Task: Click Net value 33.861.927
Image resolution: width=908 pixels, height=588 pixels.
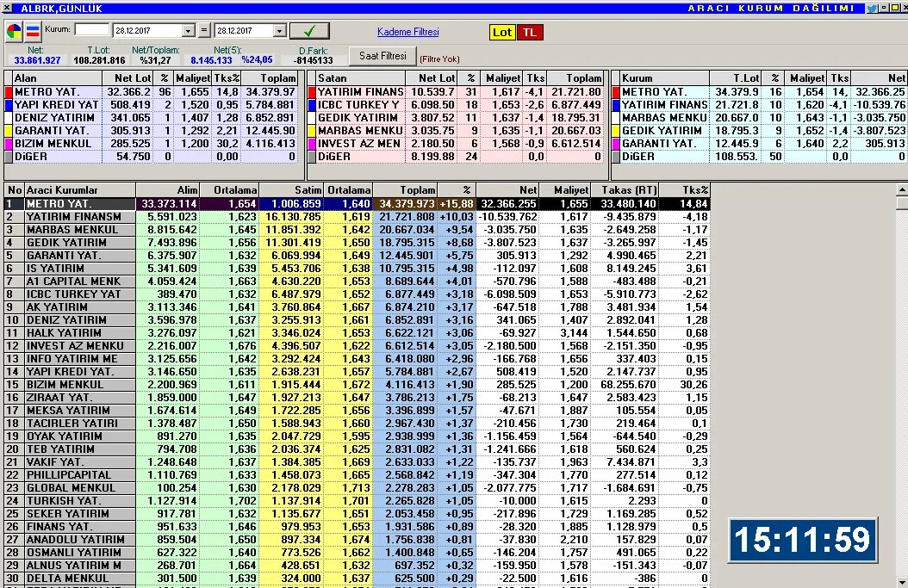Action: click(x=37, y=60)
